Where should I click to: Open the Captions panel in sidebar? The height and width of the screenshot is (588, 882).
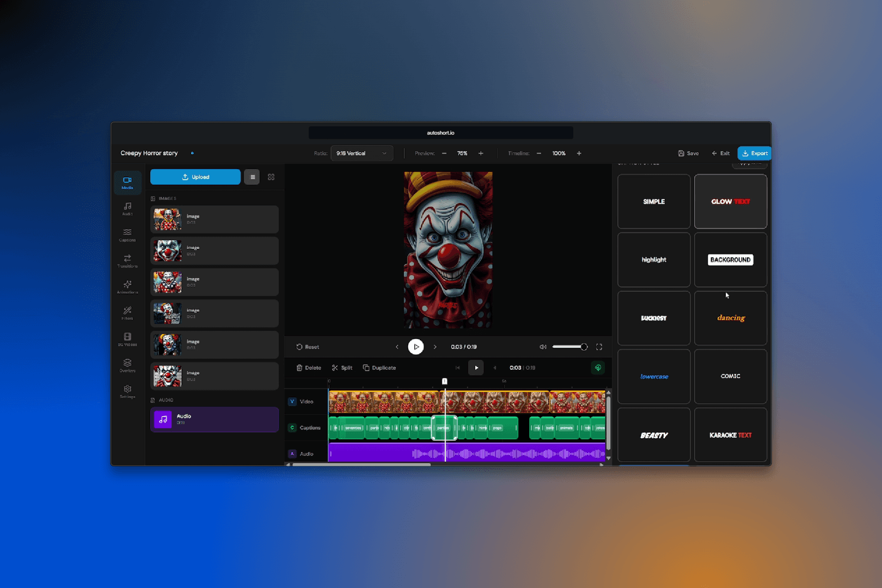coord(127,235)
